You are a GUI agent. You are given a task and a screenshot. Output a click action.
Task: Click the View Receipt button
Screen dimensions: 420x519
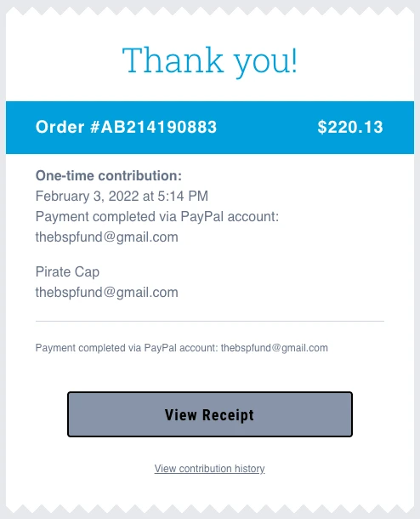[x=210, y=414]
